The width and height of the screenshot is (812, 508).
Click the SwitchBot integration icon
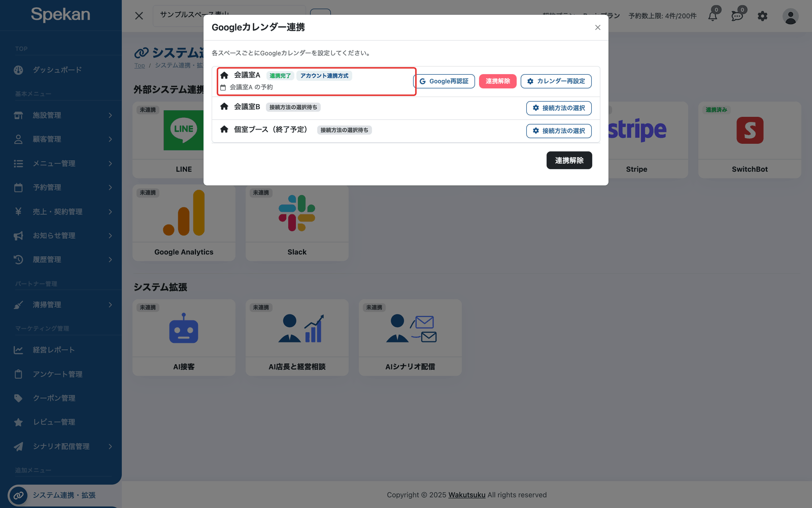[x=750, y=131]
